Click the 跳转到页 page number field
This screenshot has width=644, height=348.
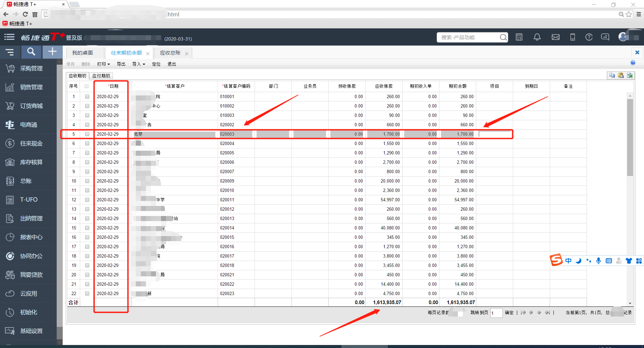[496, 313]
